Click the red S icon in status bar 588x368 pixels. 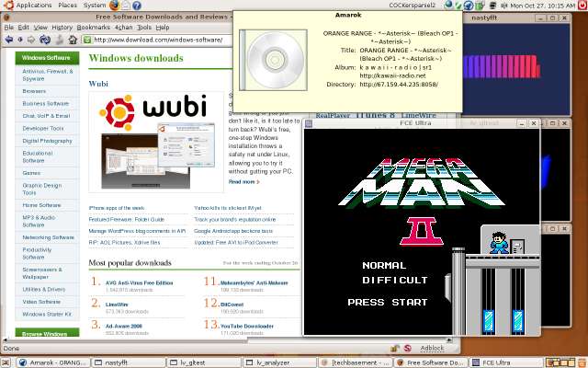pyautogui.click(x=408, y=349)
